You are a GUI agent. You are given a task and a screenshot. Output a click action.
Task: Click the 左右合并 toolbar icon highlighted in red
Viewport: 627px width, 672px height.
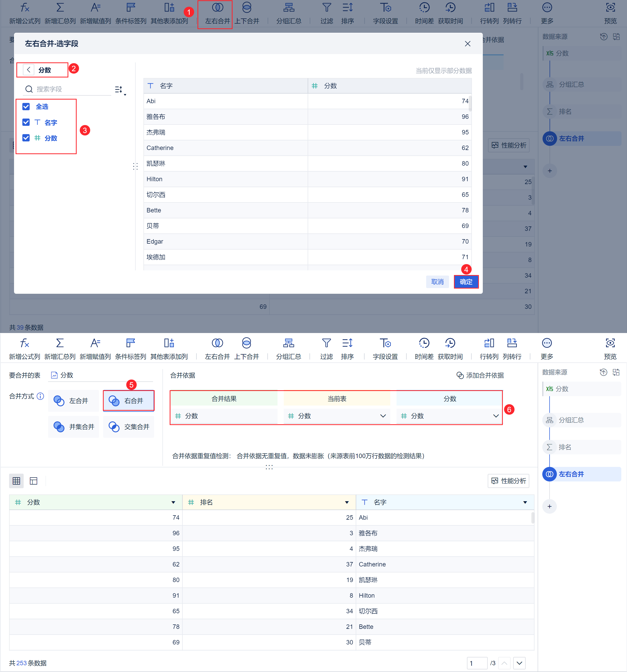(x=217, y=8)
